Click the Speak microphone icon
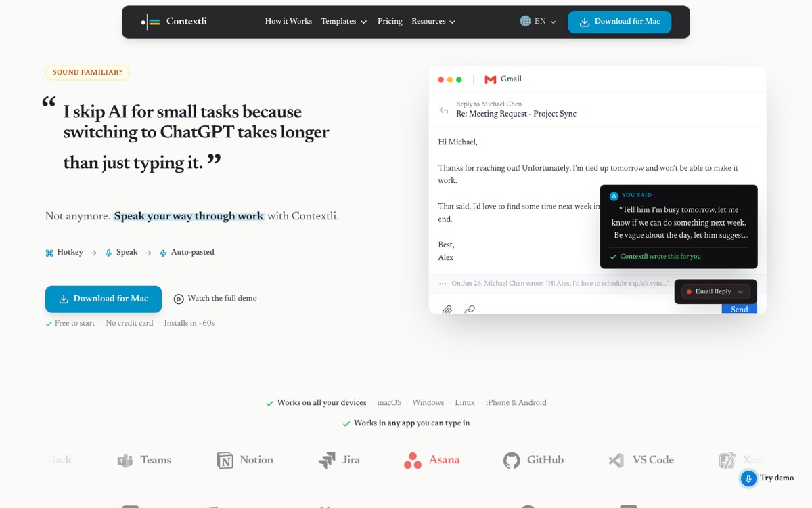This screenshot has width=812, height=508. [x=109, y=253]
